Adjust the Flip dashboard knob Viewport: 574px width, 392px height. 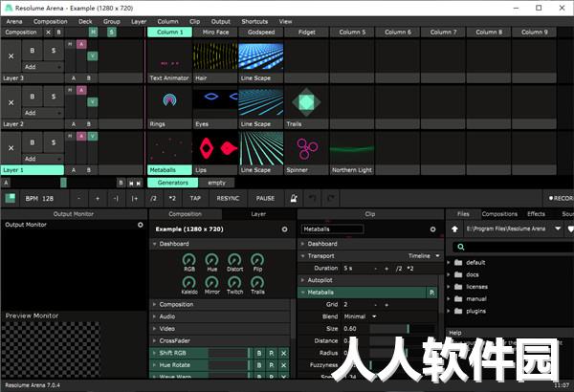coord(257,260)
